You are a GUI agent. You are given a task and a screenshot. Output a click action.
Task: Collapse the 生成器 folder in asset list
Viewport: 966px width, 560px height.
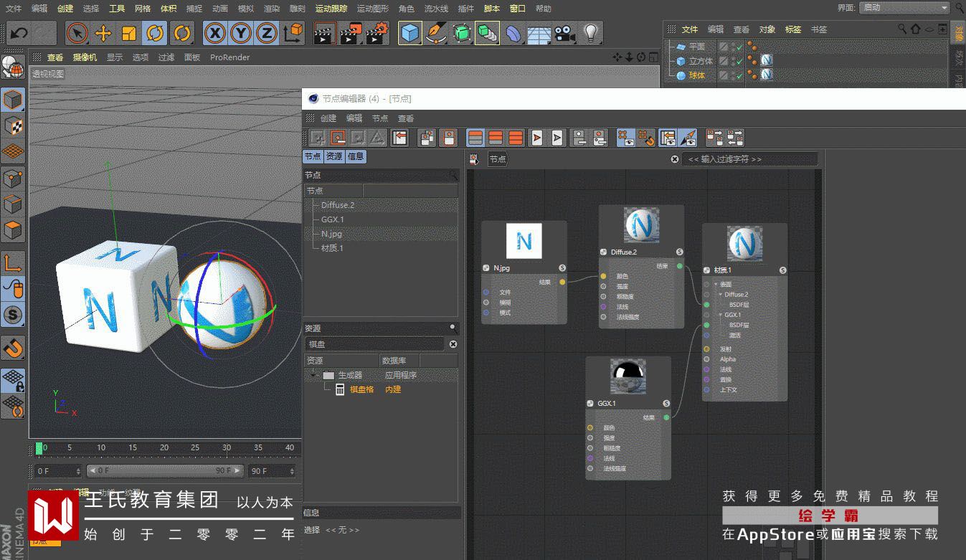(313, 375)
